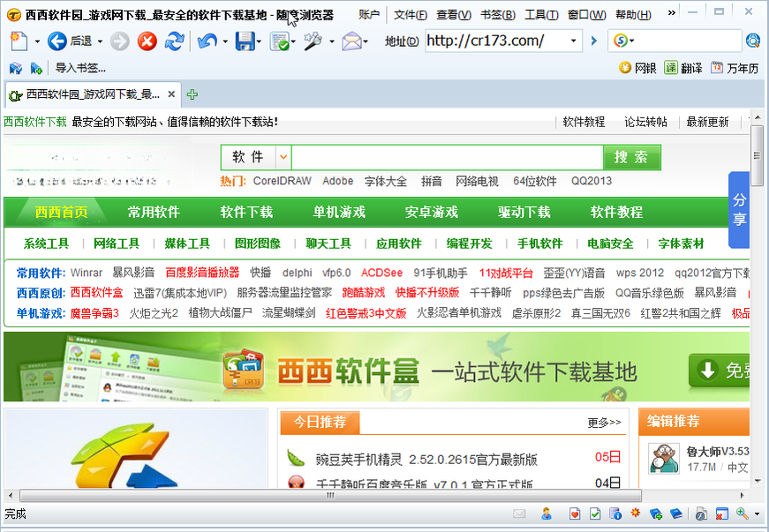The height and width of the screenshot is (532, 769).
Task: Click the new page toolbar icon
Action: pos(19,41)
